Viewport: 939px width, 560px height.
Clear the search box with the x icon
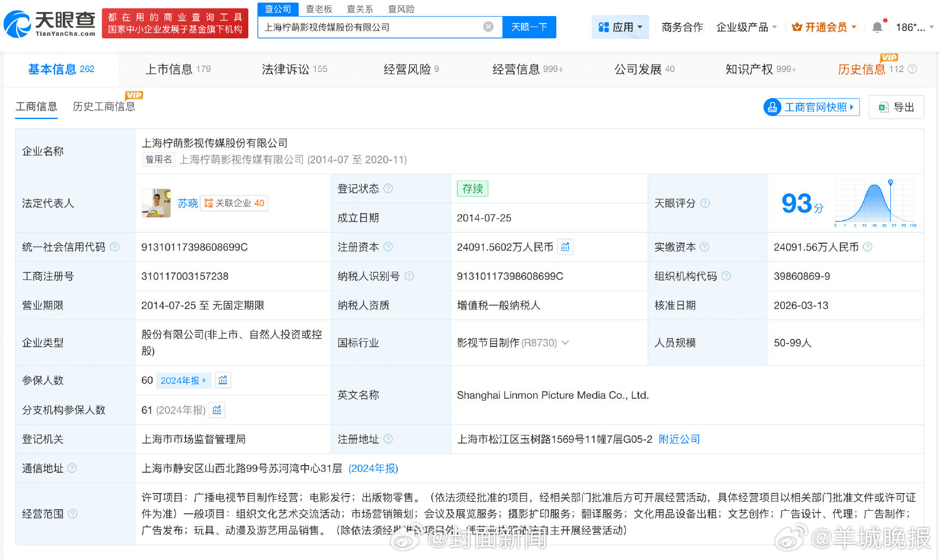click(x=488, y=27)
